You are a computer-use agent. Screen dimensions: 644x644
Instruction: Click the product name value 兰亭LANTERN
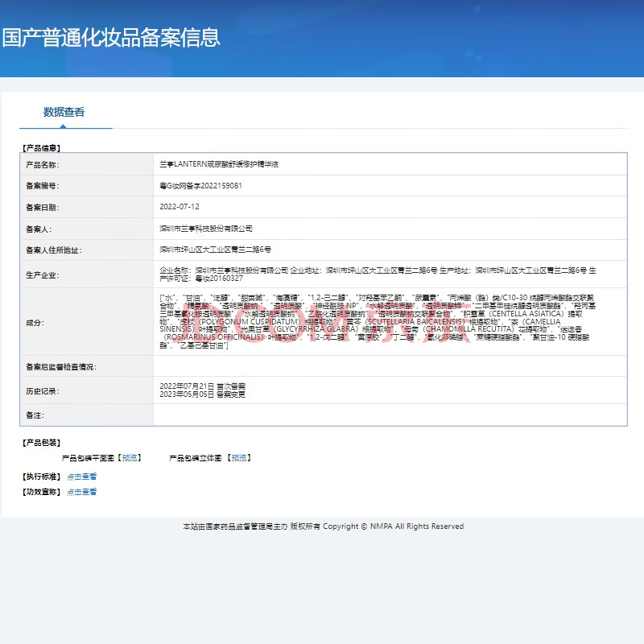pyautogui.click(x=219, y=164)
